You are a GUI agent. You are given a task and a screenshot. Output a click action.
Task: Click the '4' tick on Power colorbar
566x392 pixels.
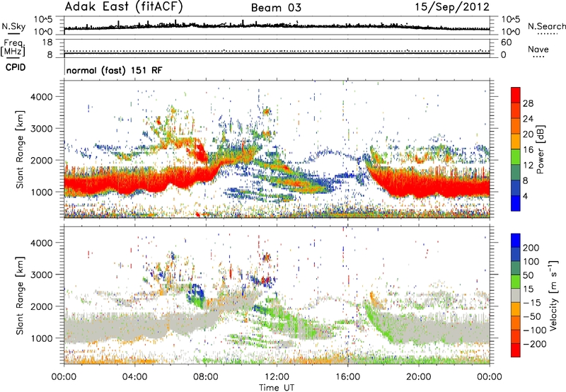point(526,196)
